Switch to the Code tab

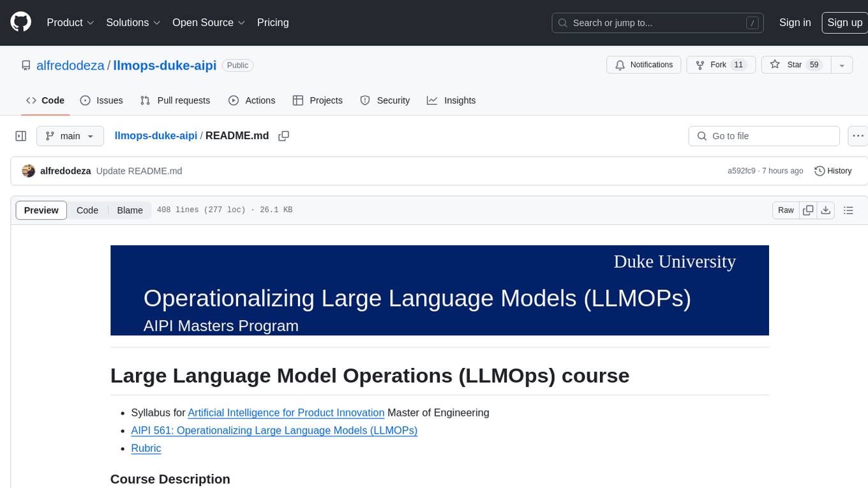pos(45,100)
